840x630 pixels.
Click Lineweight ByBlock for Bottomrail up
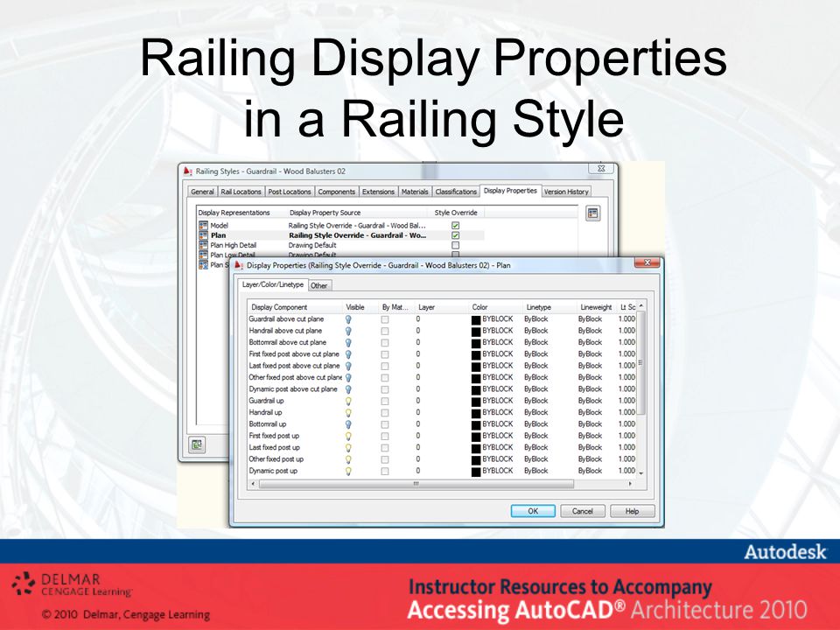pyautogui.click(x=591, y=424)
